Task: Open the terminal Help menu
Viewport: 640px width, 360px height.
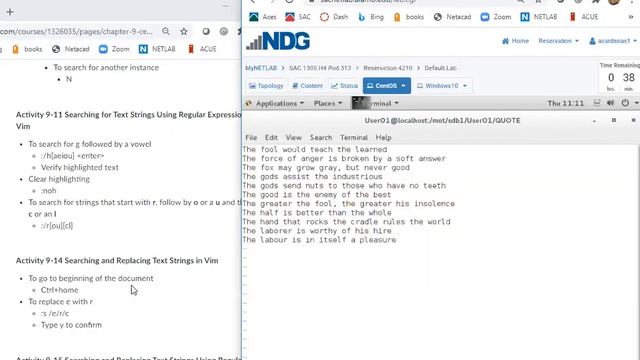Action: click(383, 138)
